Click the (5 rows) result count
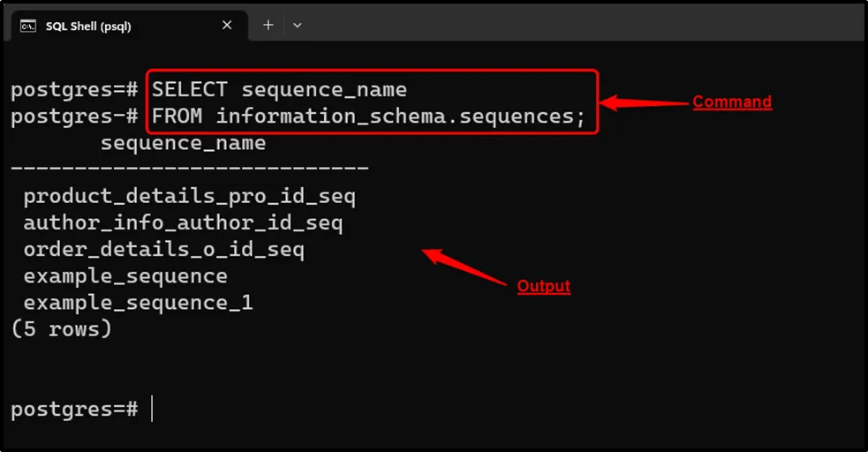868x452 pixels. [x=61, y=329]
